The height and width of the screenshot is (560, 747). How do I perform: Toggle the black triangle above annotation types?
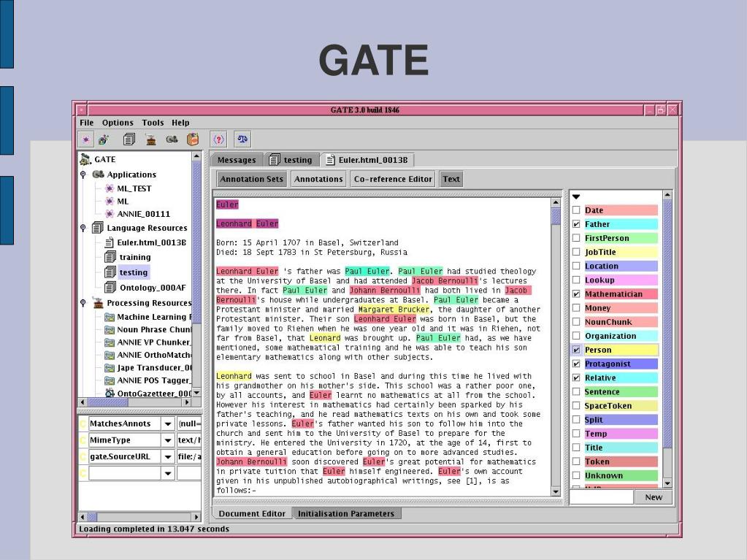576,196
